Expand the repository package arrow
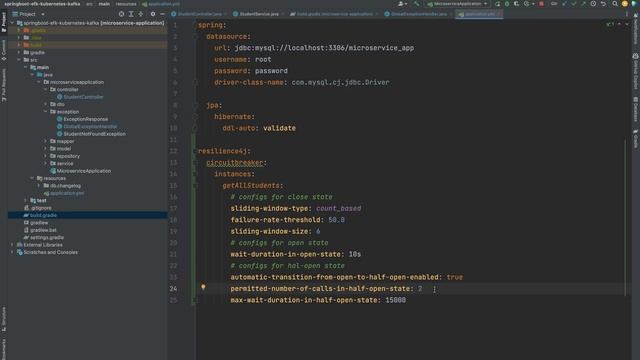 point(46,156)
